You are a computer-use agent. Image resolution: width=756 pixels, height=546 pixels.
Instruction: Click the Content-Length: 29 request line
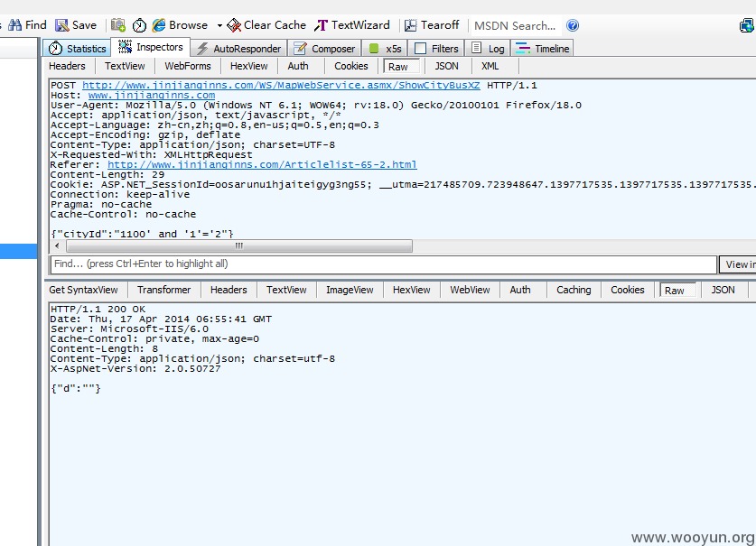click(x=107, y=174)
